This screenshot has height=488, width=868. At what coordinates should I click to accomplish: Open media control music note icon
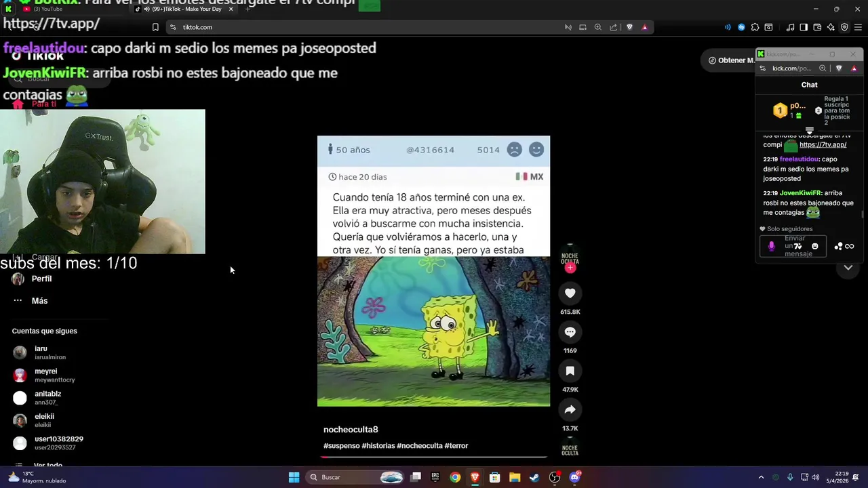pyautogui.click(x=790, y=27)
